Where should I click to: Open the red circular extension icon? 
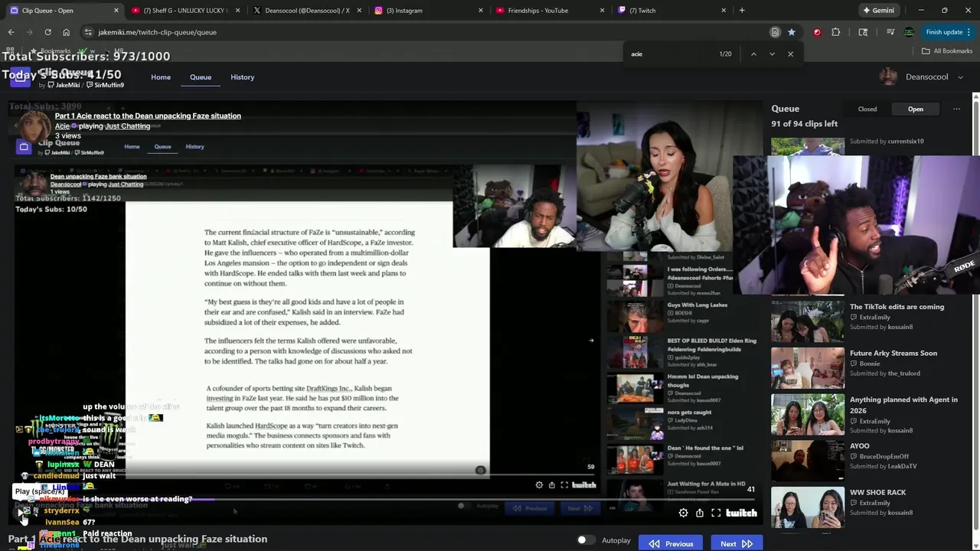tap(817, 32)
